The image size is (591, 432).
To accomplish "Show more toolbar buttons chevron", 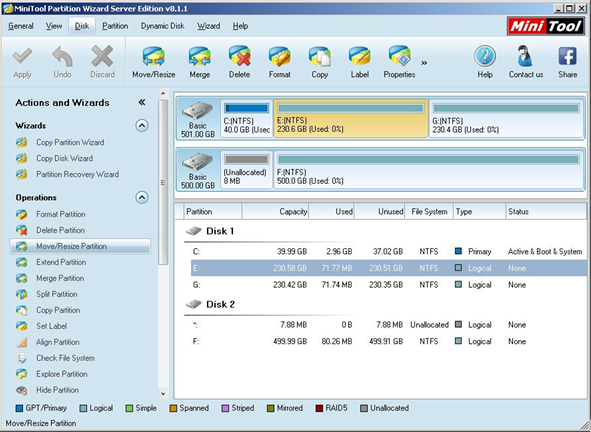I will click(x=424, y=63).
